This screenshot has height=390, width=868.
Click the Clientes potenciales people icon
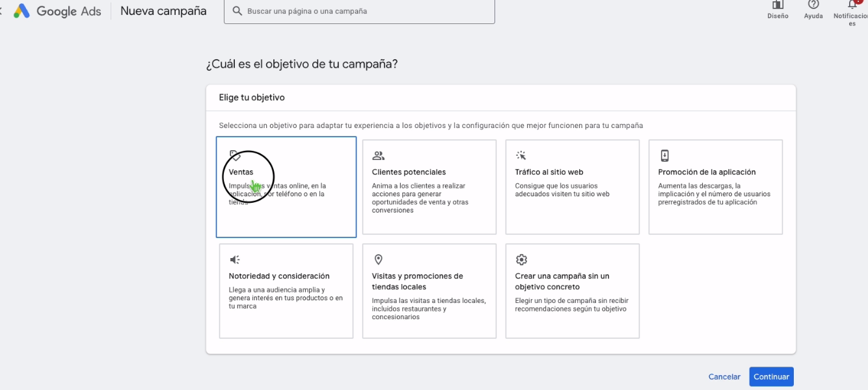tap(378, 155)
